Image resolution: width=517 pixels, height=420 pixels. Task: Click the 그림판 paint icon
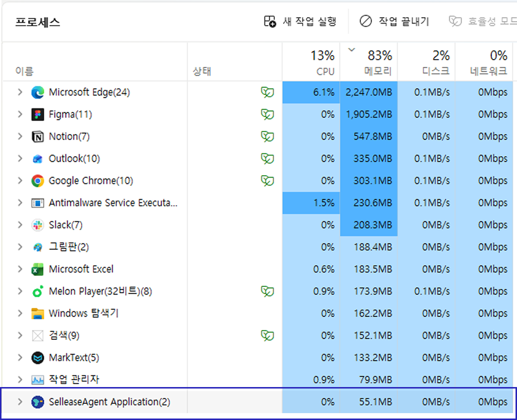(37, 247)
